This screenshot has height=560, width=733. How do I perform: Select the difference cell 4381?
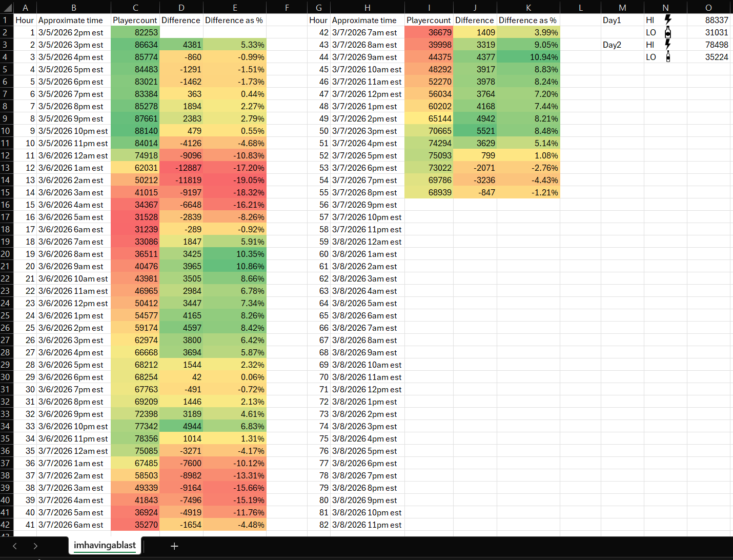(181, 45)
